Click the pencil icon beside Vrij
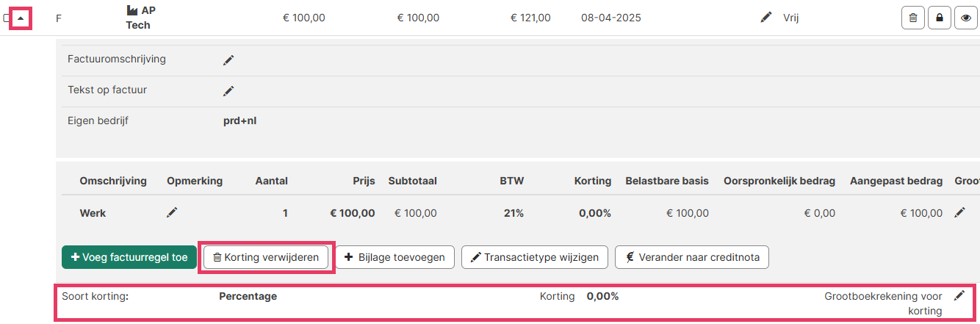 pyautogui.click(x=766, y=17)
